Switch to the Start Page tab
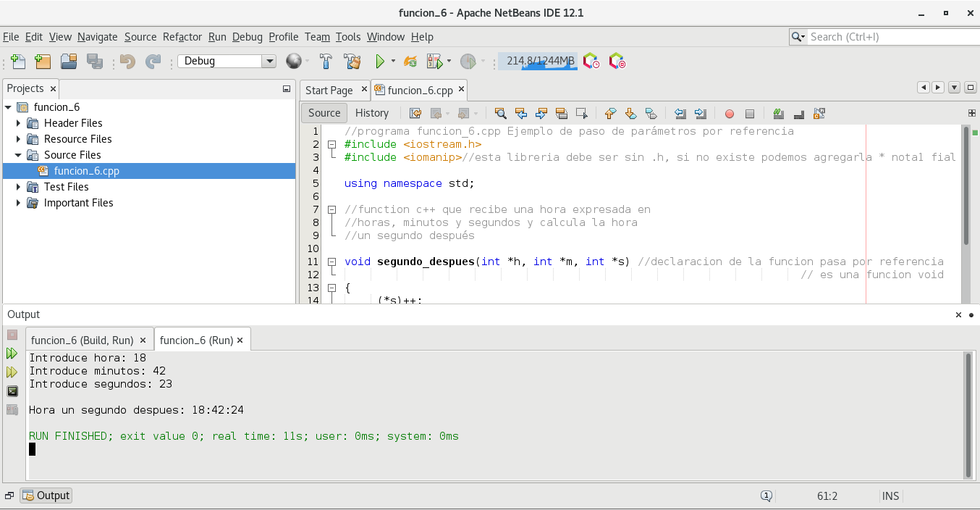This screenshot has width=980, height=510. tap(329, 91)
